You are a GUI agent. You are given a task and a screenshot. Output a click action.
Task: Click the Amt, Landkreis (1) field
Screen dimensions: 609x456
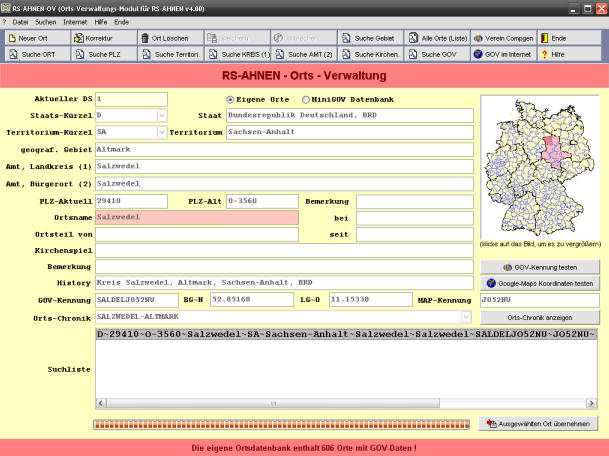coord(284,167)
